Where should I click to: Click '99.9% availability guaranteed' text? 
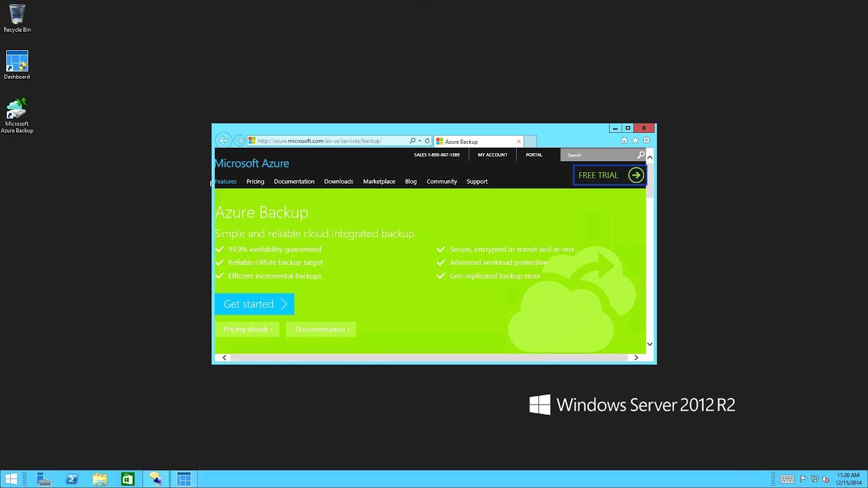coord(275,249)
